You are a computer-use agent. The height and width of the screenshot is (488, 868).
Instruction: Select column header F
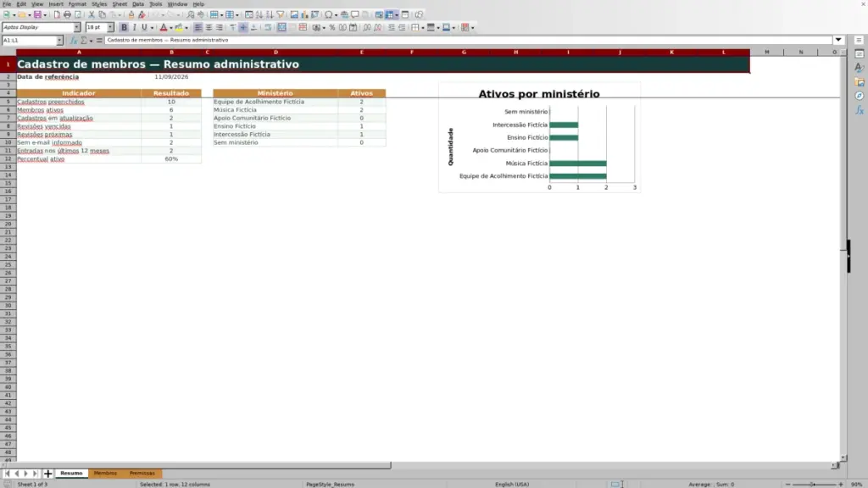pyautogui.click(x=412, y=52)
